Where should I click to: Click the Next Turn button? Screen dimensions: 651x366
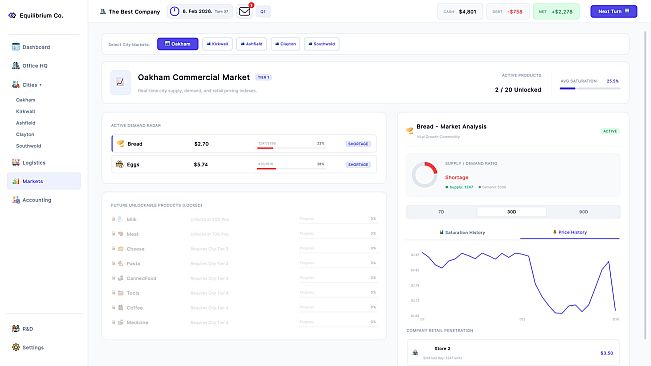point(614,11)
